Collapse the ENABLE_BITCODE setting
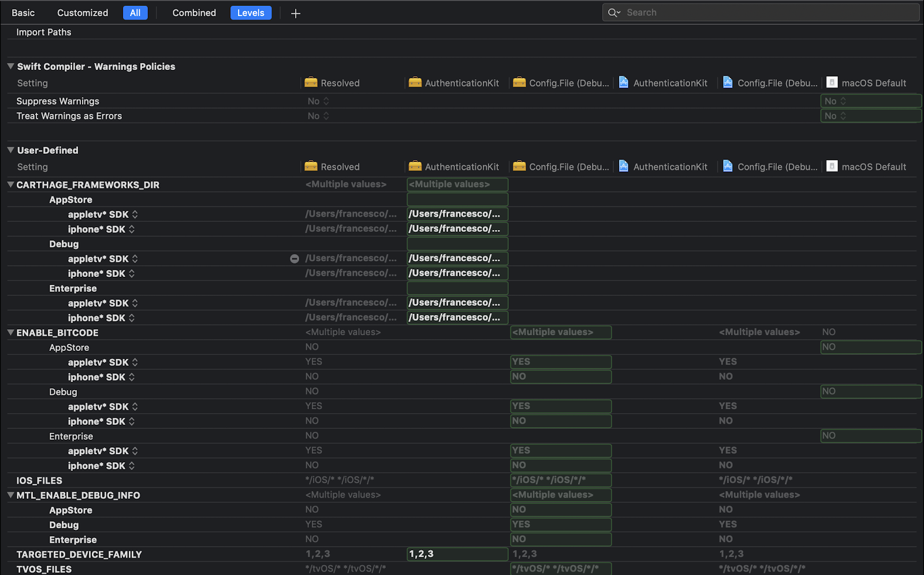This screenshot has height=575, width=924. click(x=10, y=332)
